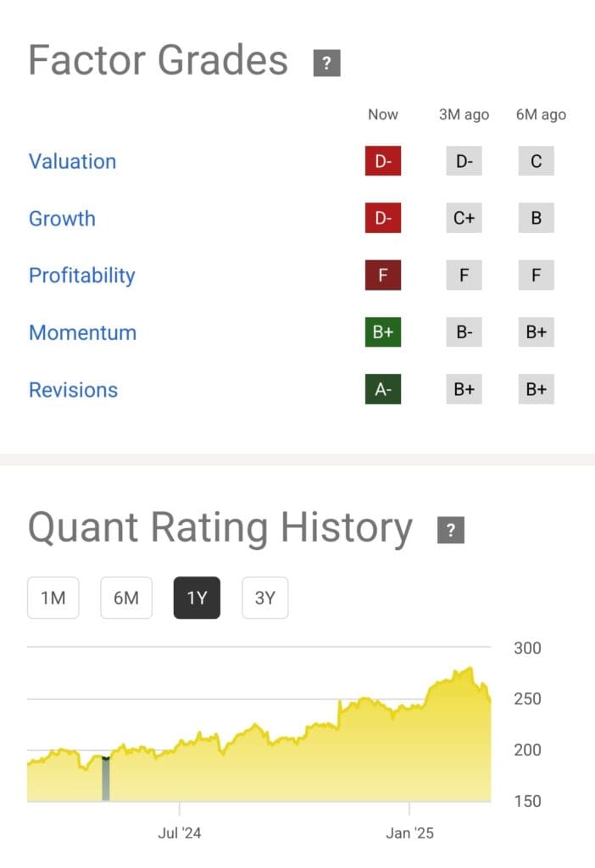The width and height of the screenshot is (595, 868).
Task: Enable the 6M chart view
Action: coord(125,598)
